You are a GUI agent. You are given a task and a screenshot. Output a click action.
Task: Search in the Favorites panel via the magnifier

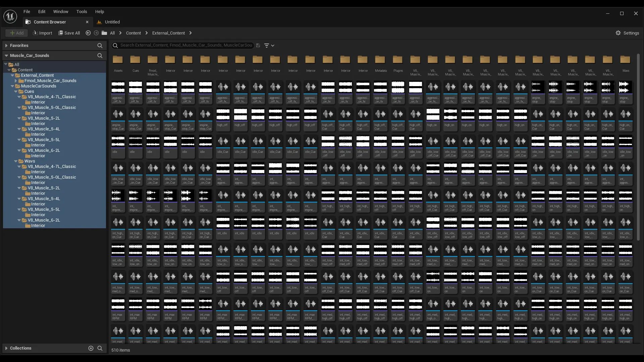tap(100, 45)
